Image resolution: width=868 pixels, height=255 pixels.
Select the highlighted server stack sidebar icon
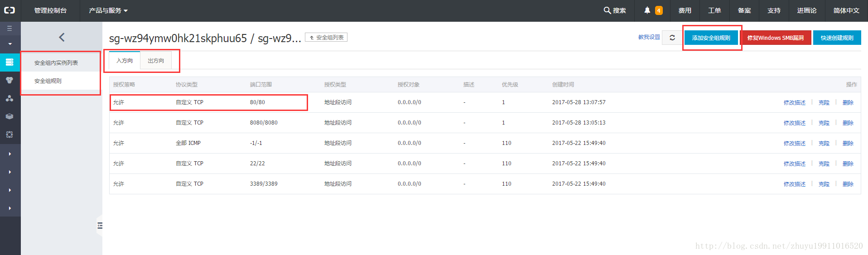pyautogui.click(x=10, y=63)
